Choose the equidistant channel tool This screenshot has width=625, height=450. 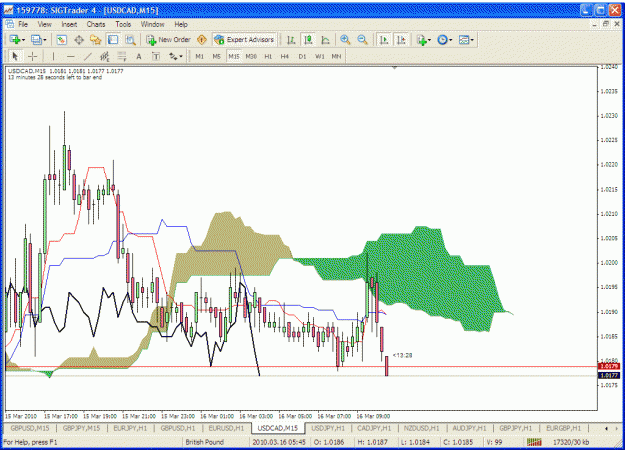105,57
